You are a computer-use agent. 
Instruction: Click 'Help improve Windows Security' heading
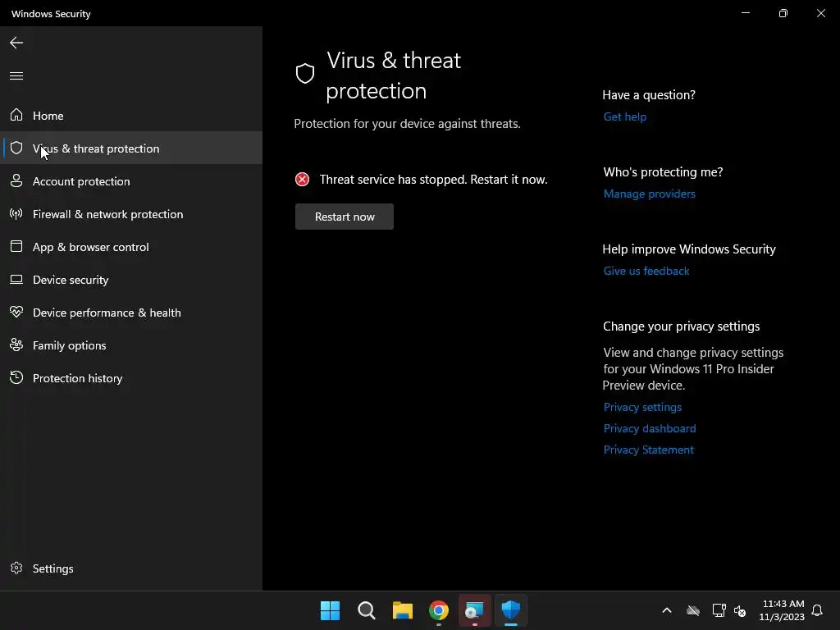(x=689, y=249)
